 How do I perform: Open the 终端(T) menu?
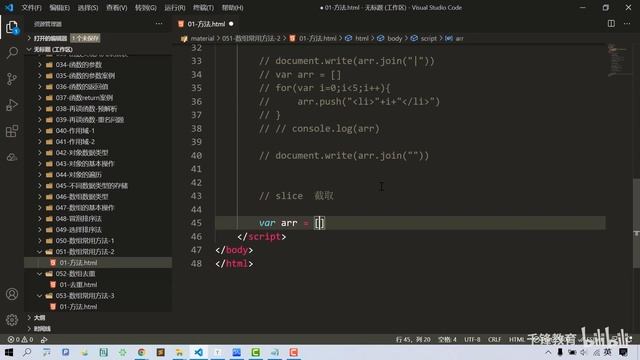[x=203, y=7]
